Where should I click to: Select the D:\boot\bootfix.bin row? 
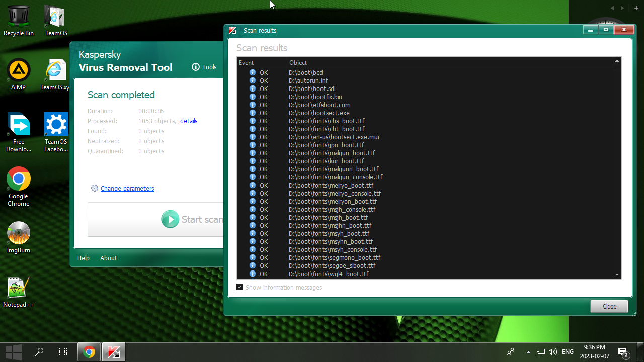pos(426,97)
